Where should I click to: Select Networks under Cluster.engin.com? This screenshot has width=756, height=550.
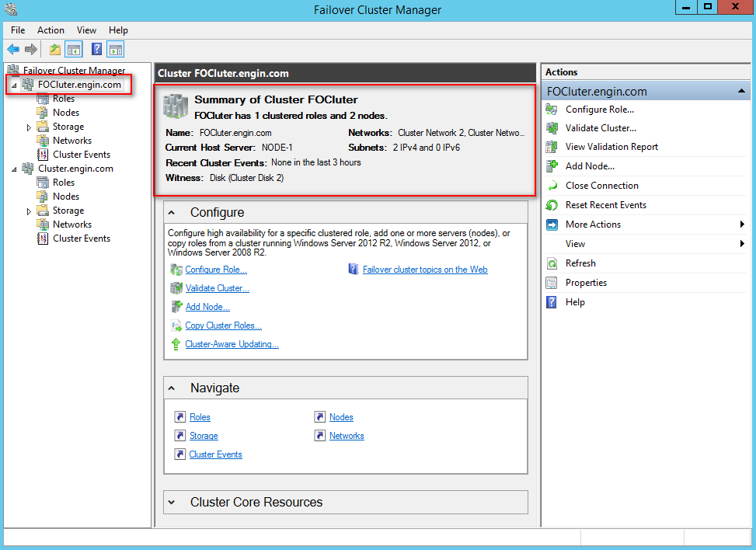coord(72,225)
